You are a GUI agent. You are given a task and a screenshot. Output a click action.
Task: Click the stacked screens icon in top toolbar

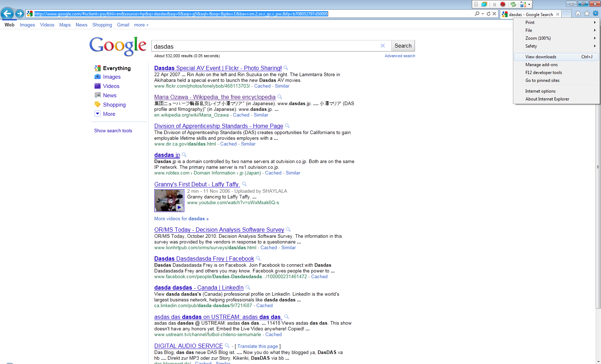[x=484, y=4]
